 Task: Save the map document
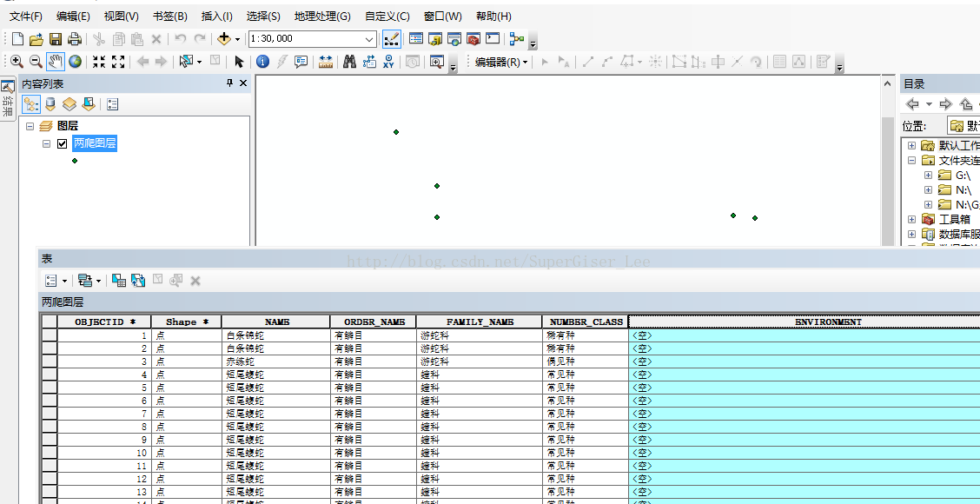(56, 39)
